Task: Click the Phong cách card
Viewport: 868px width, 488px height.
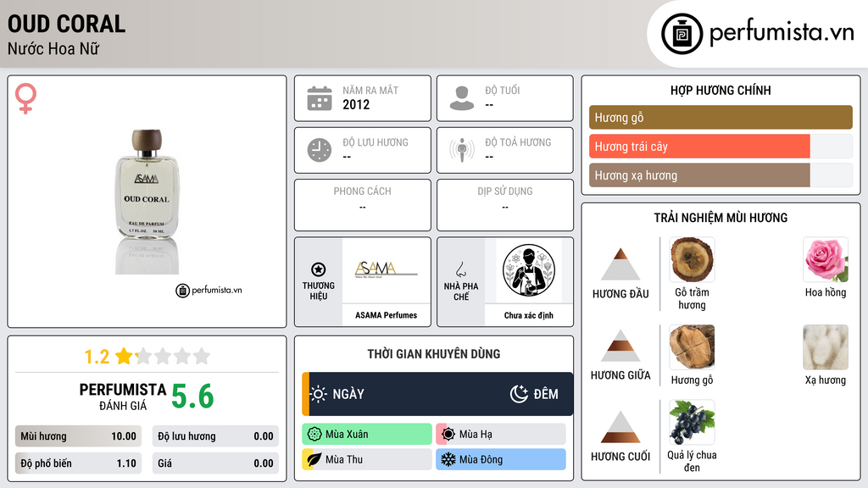Action: (363, 205)
